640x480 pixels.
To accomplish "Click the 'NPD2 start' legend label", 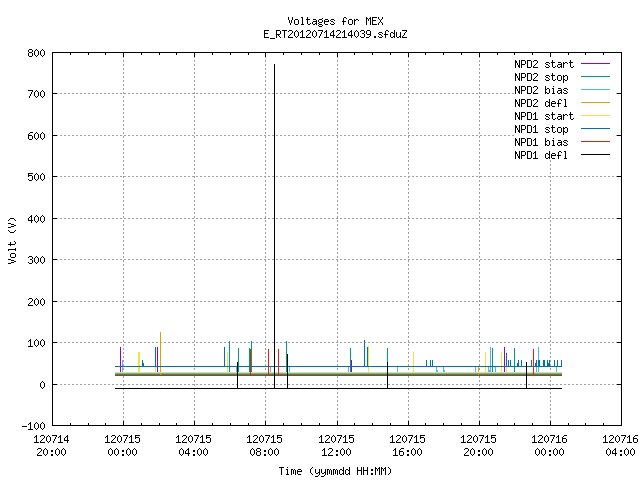I will click(x=544, y=64).
